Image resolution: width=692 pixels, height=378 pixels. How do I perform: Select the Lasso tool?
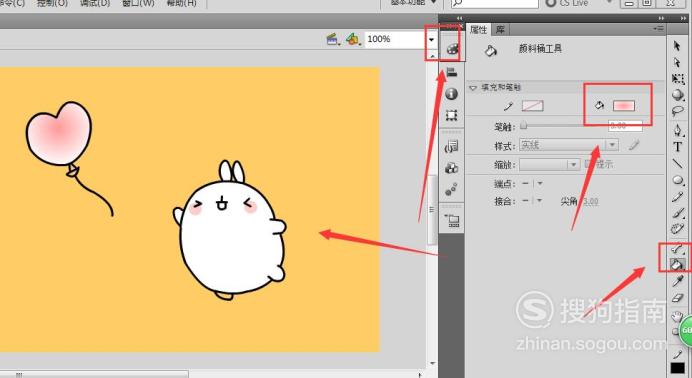click(x=677, y=111)
